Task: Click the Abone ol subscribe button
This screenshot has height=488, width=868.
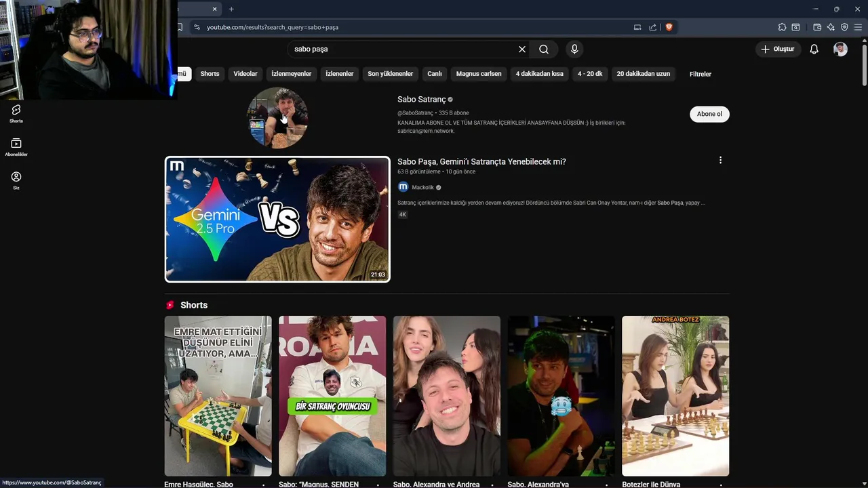Action: (709, 114)
